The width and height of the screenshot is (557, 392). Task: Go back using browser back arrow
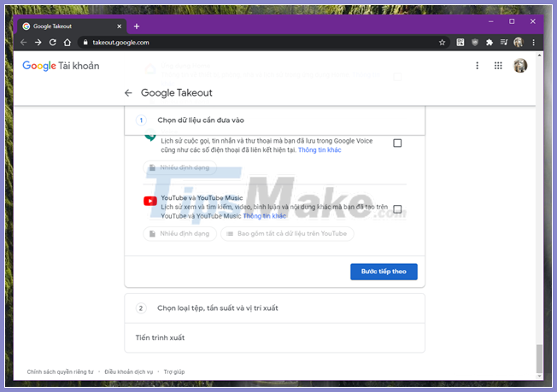pyautogui.click(x=24, y=43)
